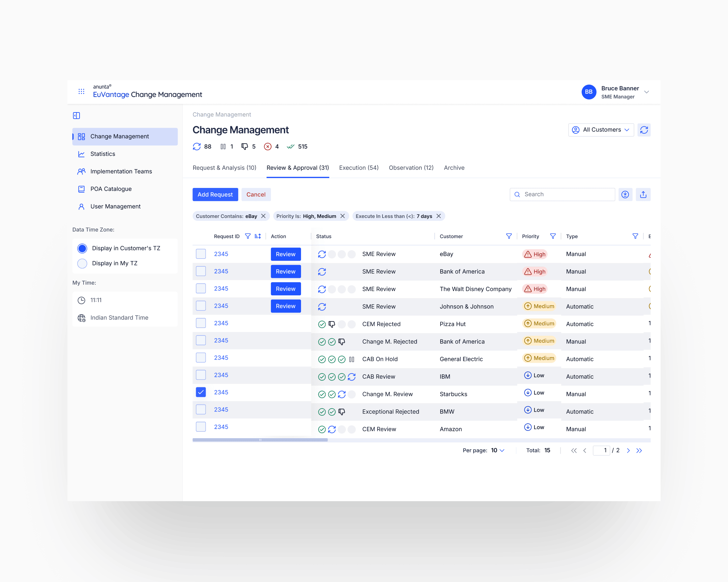
Task: Remove the Priority Is High, Medium filter chip
Action: click(x=343, y=216)
